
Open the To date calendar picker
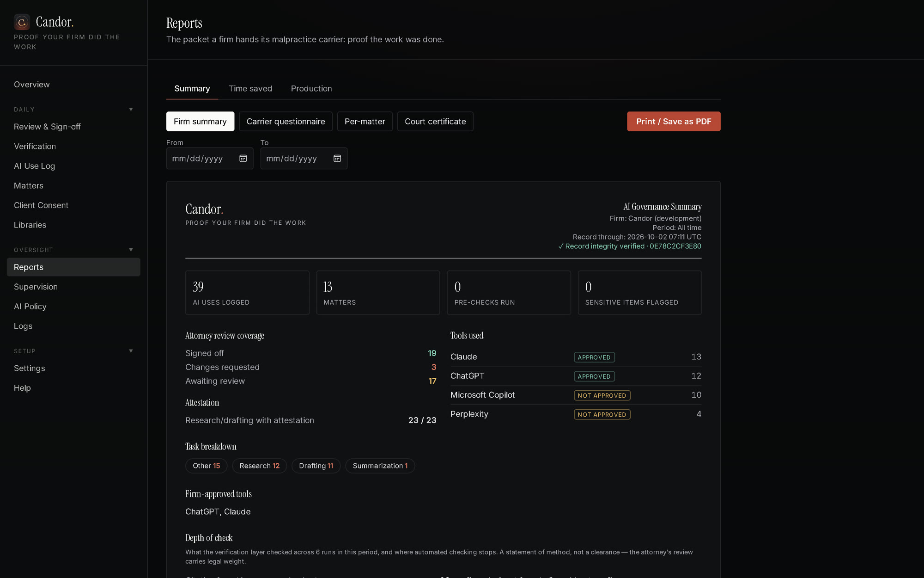click(337, 159)
